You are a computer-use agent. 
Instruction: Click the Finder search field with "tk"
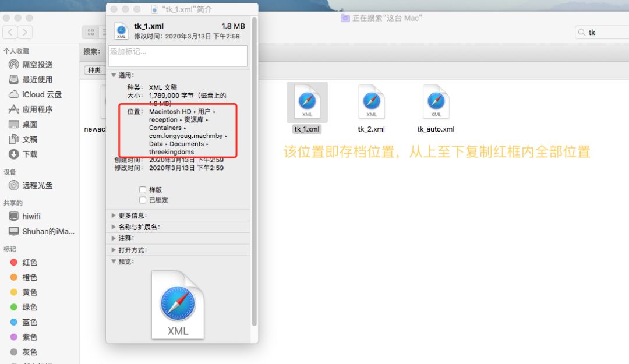coord(602,32)
